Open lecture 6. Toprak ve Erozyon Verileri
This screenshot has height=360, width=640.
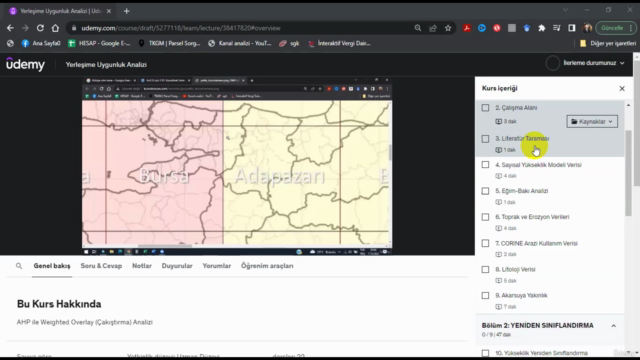tap(532, 217)
